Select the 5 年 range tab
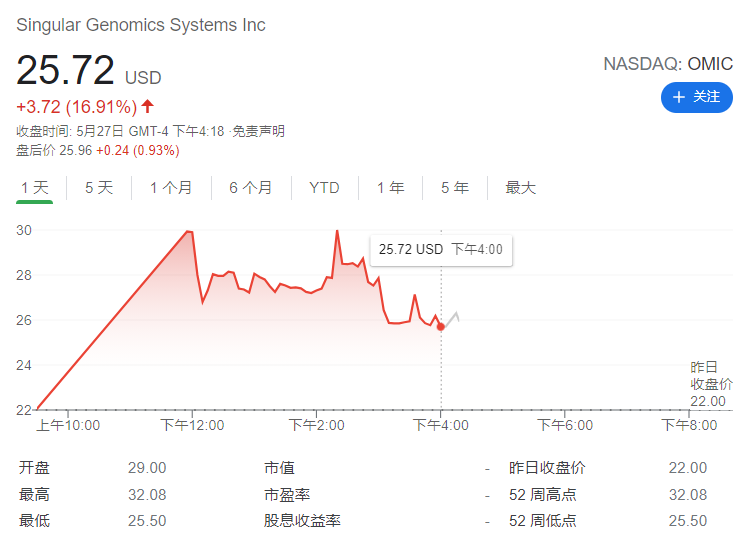The width and height of the screenshot is (744, 545). 454,188
